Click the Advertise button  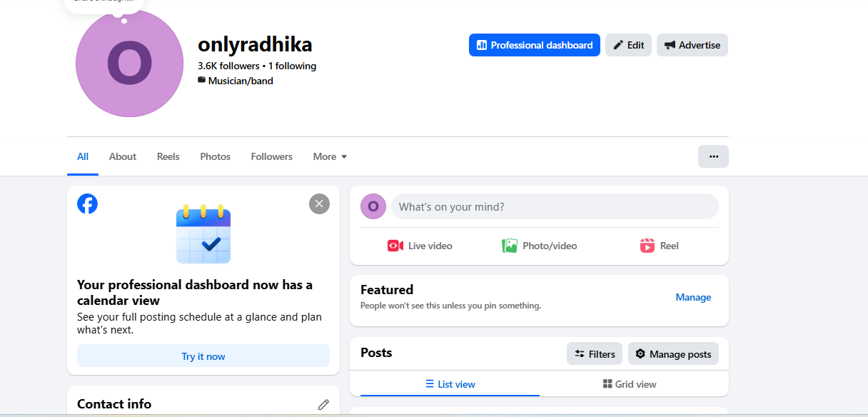[692, 45]
